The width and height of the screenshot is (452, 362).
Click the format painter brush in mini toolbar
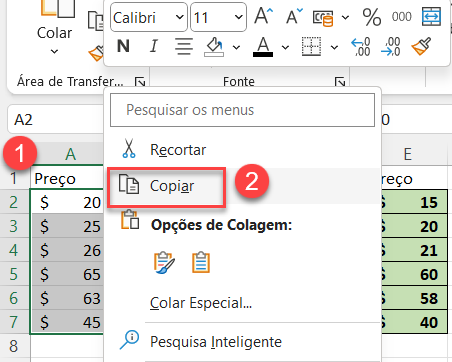coord(421,47)
